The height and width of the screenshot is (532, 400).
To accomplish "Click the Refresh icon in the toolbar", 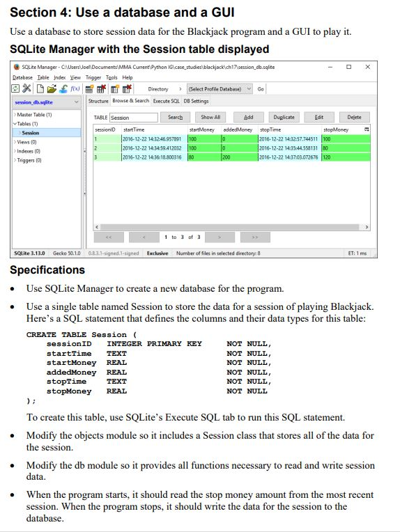I will tap(15, 89).
